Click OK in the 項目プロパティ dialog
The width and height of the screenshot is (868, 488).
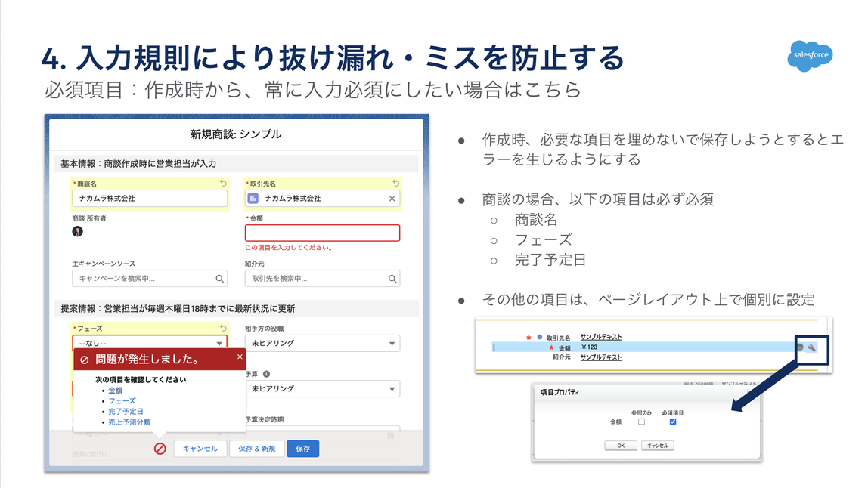[x=621, y=446]
